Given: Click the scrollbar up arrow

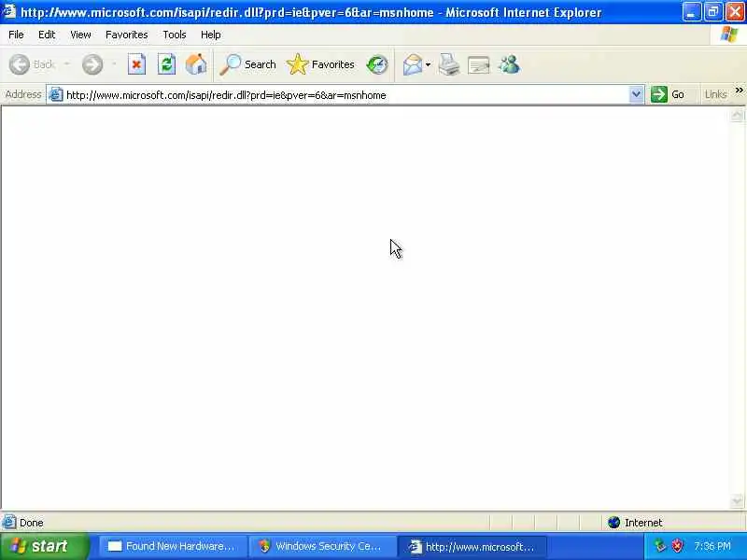Looking at the screenshot, I should tap(737, 115).
